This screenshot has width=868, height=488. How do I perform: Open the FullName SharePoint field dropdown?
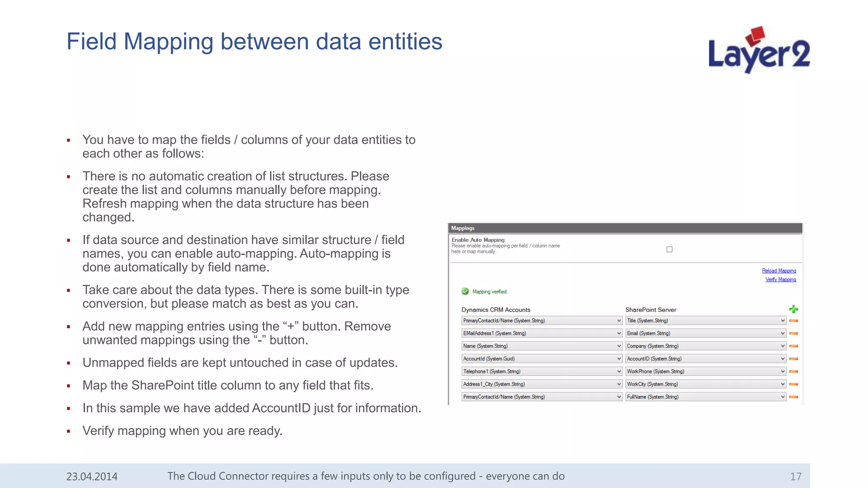coord(706,397)
